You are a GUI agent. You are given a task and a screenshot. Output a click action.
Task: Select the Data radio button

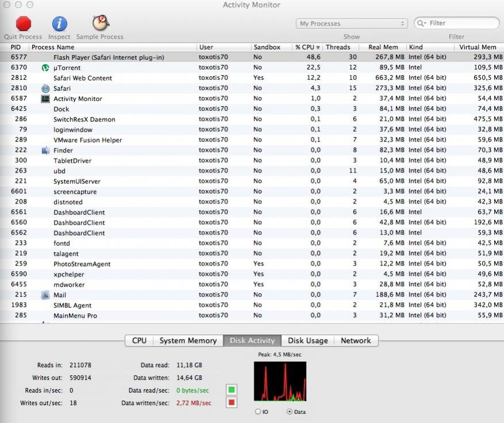click(289, 412)
